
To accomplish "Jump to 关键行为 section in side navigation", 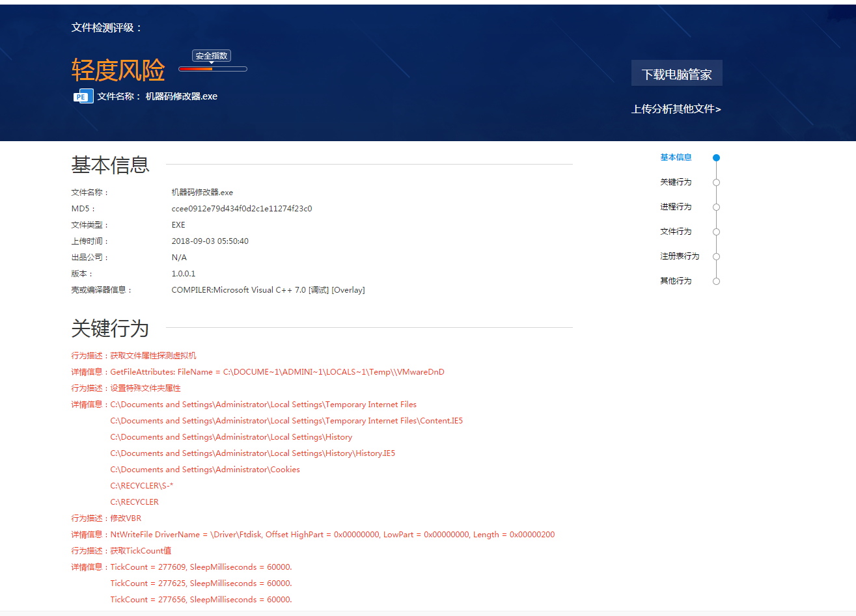I will coord(676,182).
